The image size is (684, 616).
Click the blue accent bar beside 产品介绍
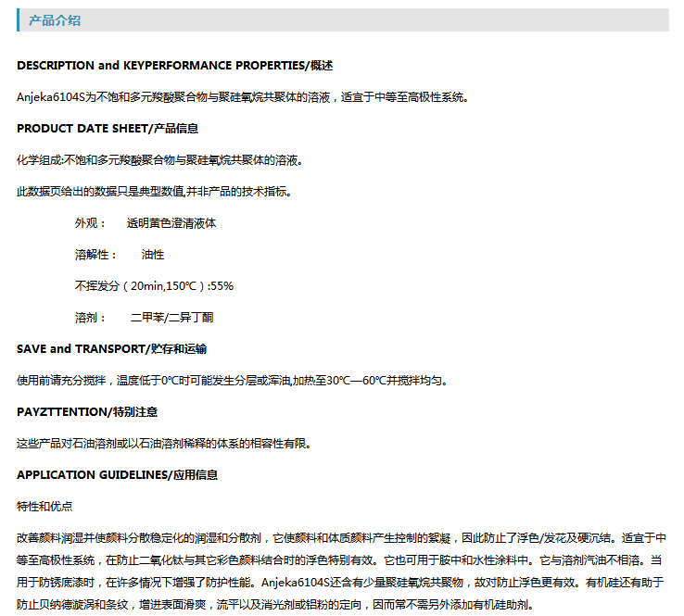19,20
